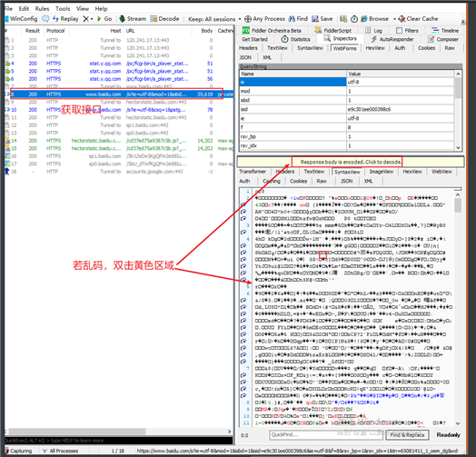The width and height of the screenshot is (476, 457).
Task: Click QueryString table scroll-up arrow
Action: (458, 74)
